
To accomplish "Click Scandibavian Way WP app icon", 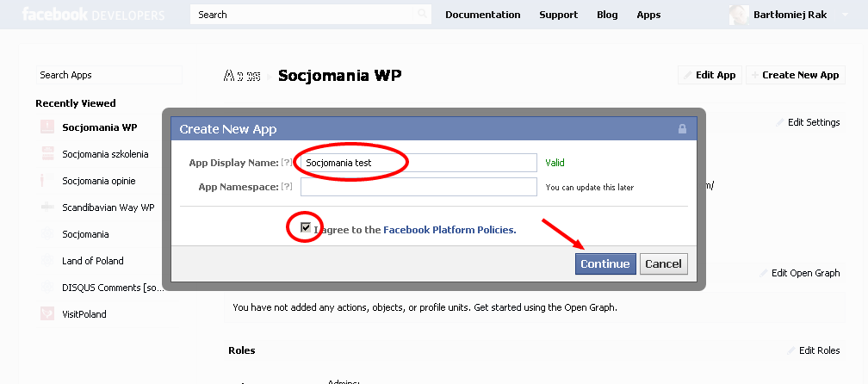I will (47, 207).
